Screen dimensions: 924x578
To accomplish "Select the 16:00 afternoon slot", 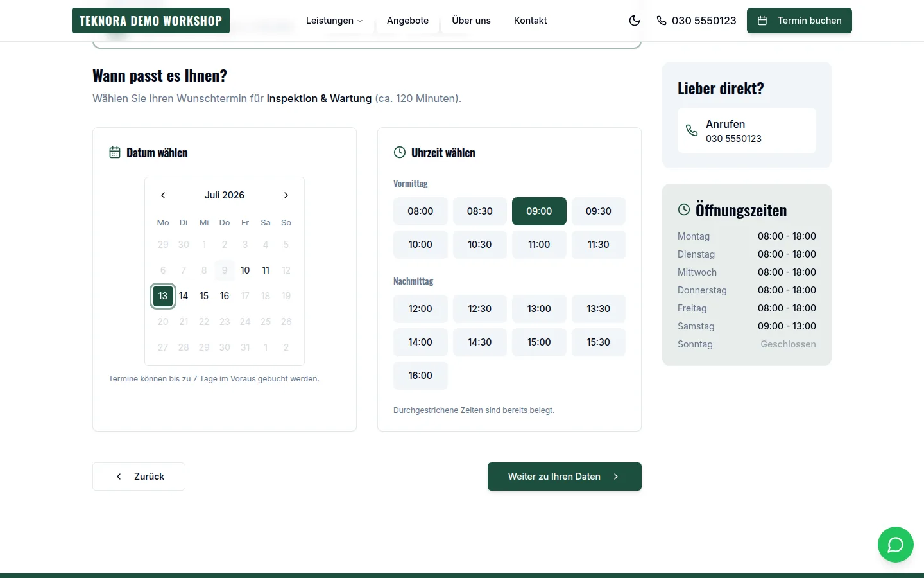I will pos(420,376).
